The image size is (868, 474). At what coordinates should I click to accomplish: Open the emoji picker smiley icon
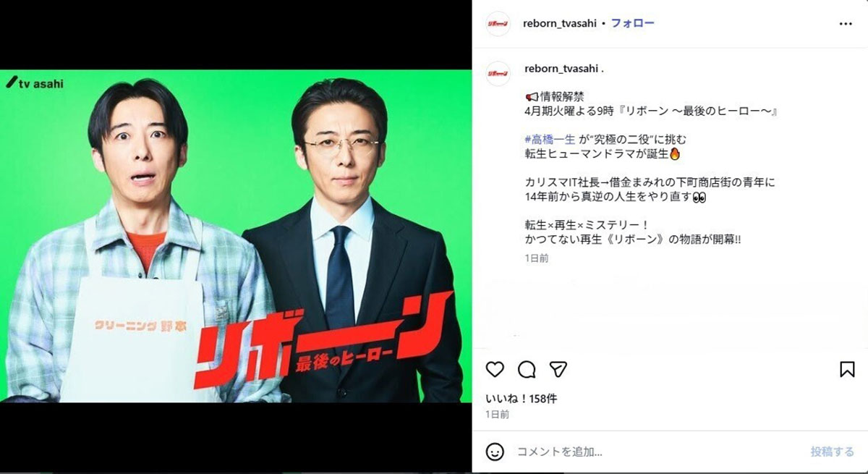coord(495,452)
